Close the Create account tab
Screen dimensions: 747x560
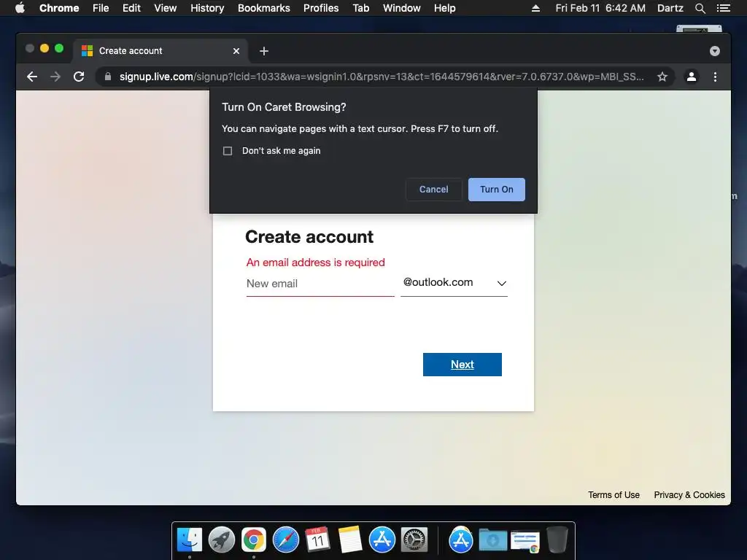pyautogui.click(x=236, y=51)
